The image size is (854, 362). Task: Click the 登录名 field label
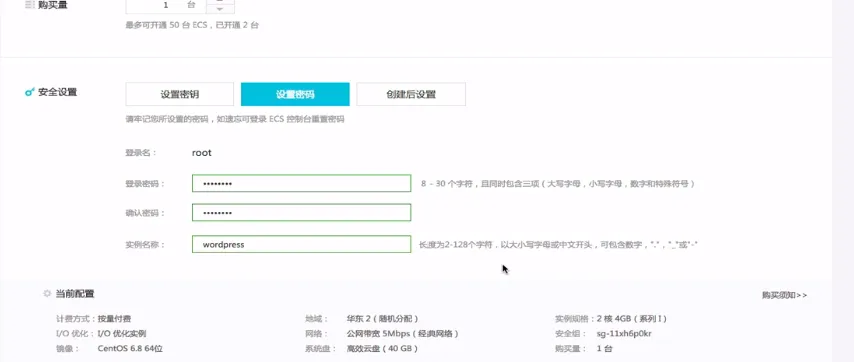141,153
